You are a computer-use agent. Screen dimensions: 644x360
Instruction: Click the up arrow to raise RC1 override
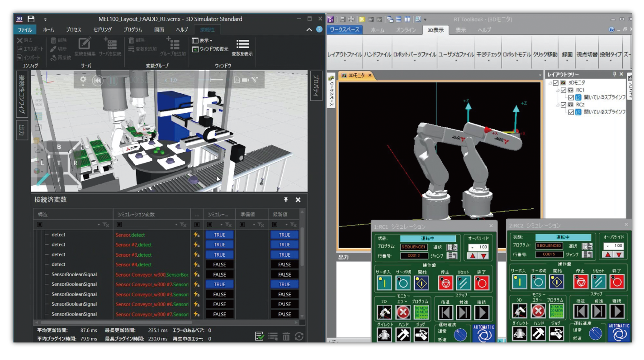coord(472,255)
